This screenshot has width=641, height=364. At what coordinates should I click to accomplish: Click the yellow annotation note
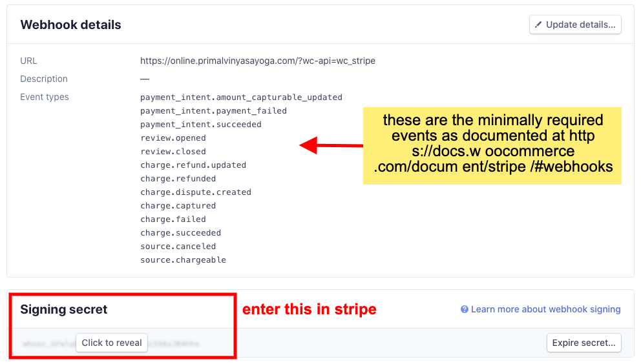click(x=492, y=146)
